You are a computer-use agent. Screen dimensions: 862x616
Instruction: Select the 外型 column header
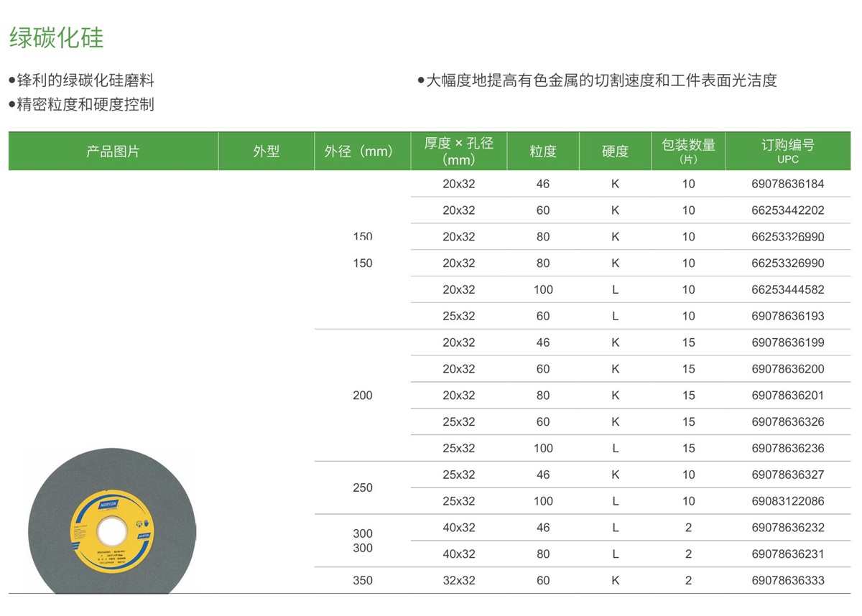tap(266, 151)
